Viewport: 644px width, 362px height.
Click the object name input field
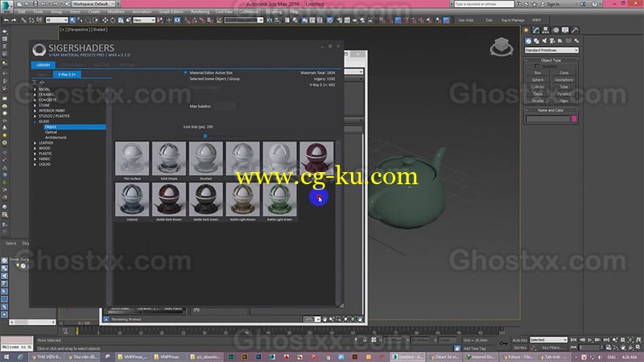pos(548,118)
